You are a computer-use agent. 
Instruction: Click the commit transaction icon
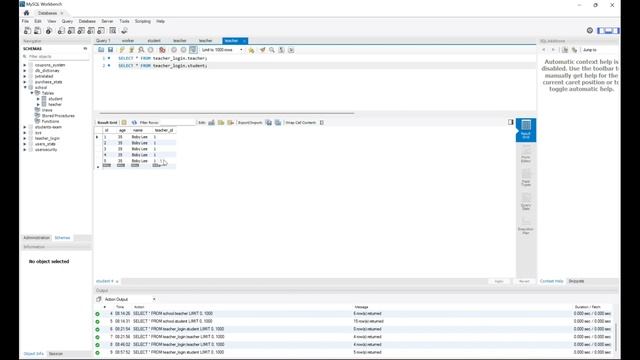tap(174, 50)
